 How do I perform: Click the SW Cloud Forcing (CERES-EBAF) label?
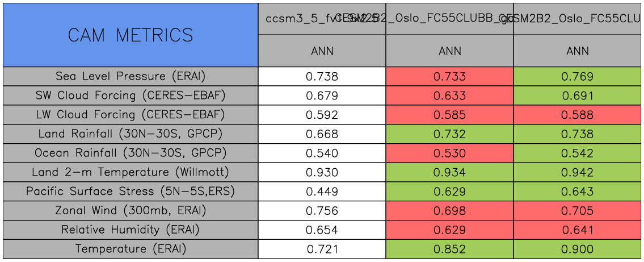click(131, 95)
